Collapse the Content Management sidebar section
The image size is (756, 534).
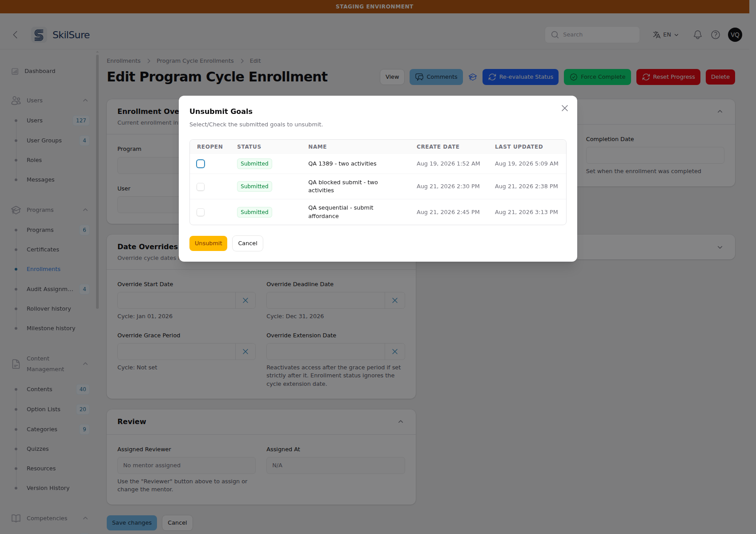coord(85,364)
